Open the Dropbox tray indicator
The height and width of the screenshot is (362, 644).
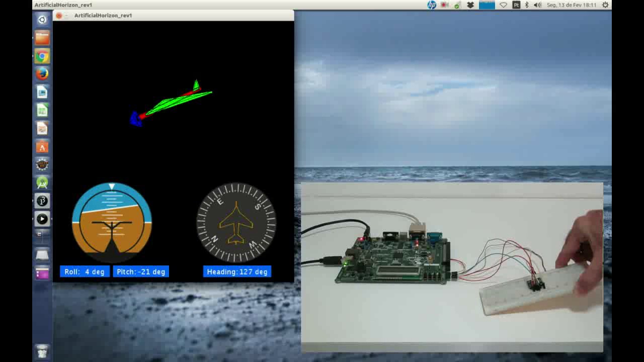(470, 5)
